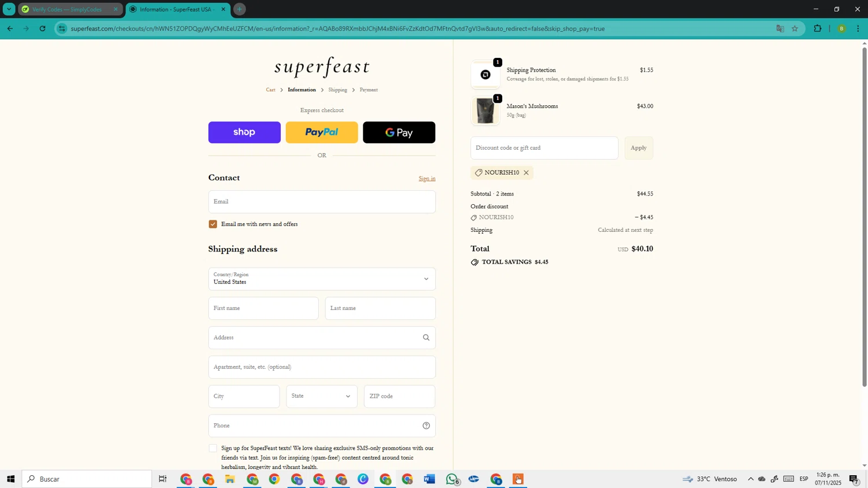Click the Mason's Mushrooms product thumbnail

pyautogui.click(x=485, y=111)
